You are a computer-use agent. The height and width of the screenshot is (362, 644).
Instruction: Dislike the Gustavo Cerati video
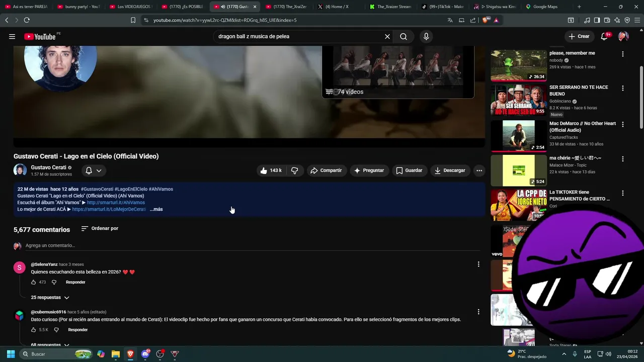point(295,170)
